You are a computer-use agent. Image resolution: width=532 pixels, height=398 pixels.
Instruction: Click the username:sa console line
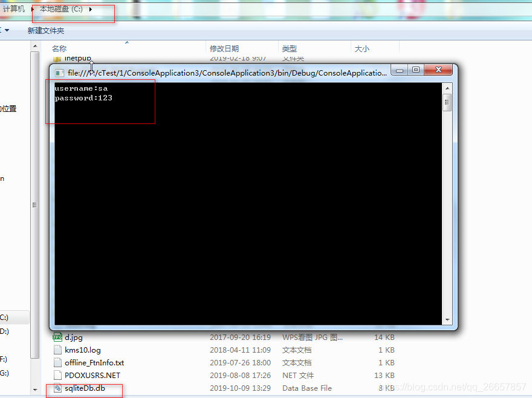tap(81, 88)
